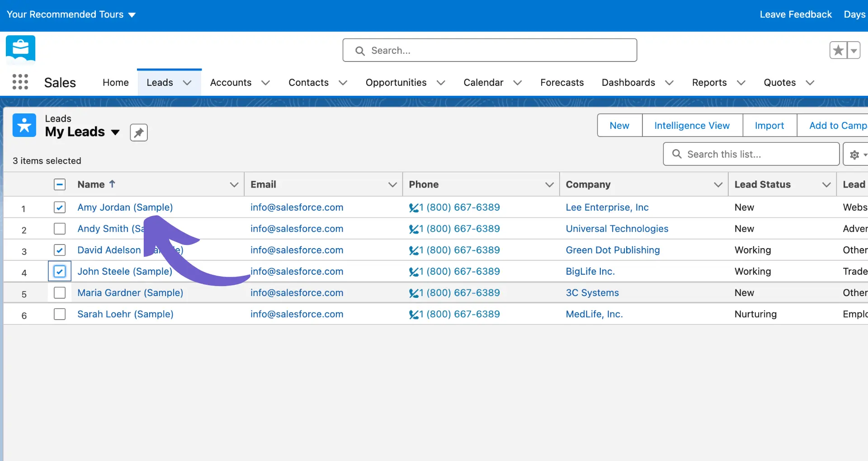
Task: Click magnifier icon in global search
Action: tap(360, 51)
